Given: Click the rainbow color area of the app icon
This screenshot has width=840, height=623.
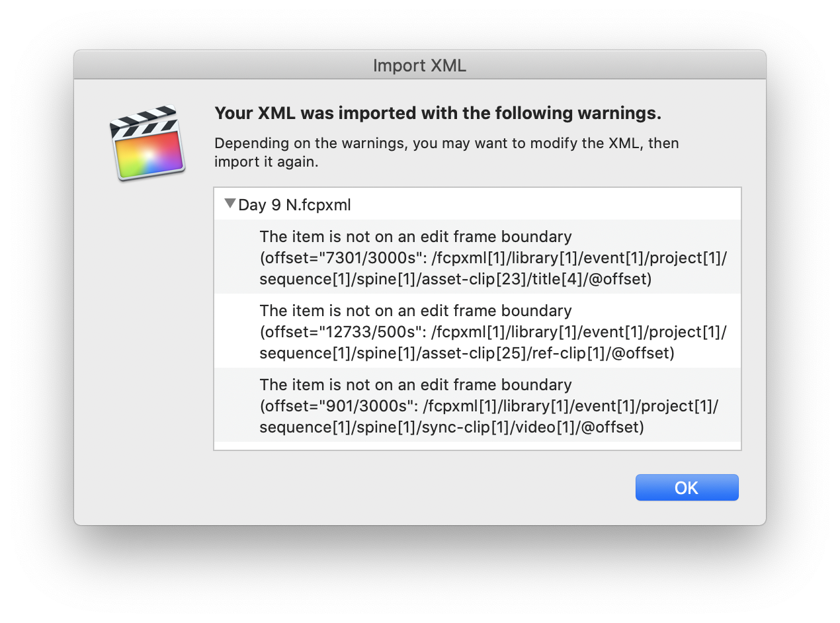Looking at the screenshot, I should pyautogui.click(x=149, y=155).
